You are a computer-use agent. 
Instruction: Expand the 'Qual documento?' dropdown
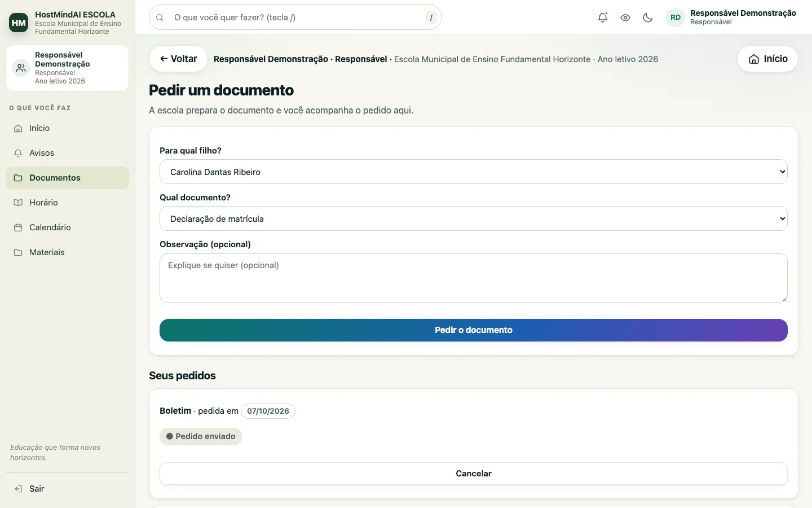(474, 218)
